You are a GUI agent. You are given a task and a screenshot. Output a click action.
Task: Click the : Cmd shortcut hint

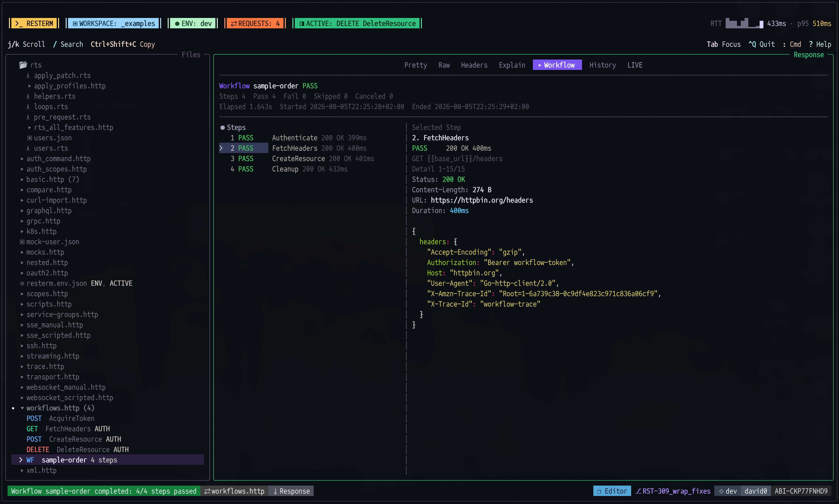792,44
